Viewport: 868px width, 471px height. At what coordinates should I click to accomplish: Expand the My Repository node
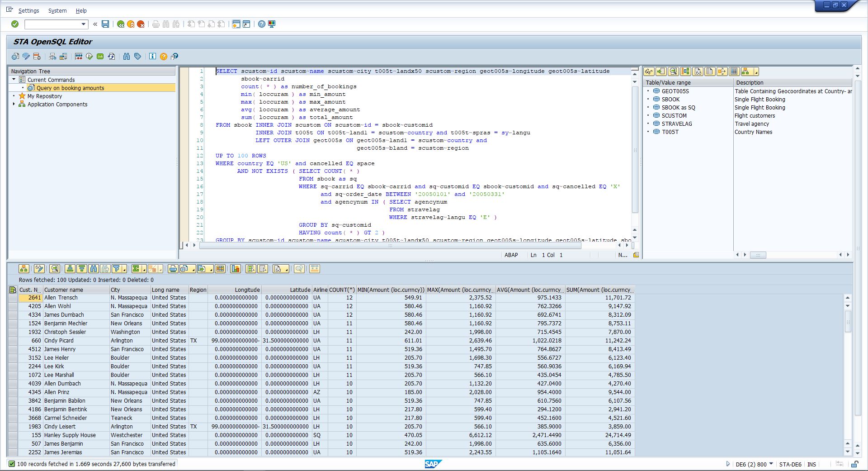tap(14, 96)
